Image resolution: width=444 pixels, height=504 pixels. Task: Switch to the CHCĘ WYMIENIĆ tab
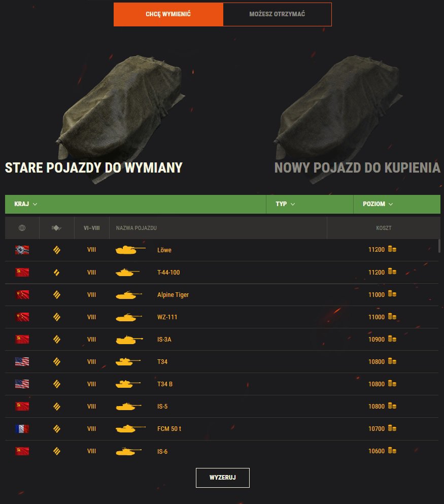pyautogui.click(x=168, y=14)
